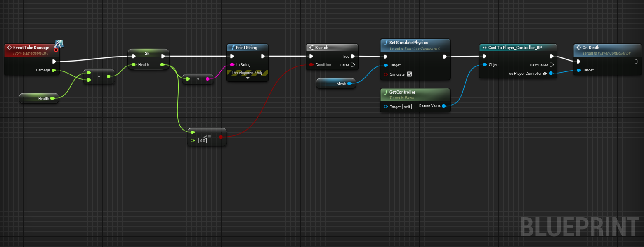Click the In String pink pin
Image resolution: width=644 pixels, height=247 pixels.
coord(232,65)
